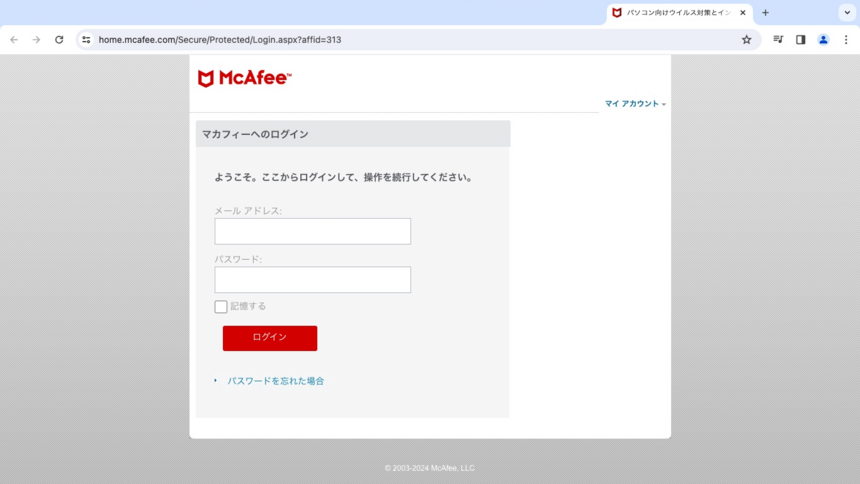Image resolution: width=860 pixels, height=484 pixels.
Task: Open the media control icon in toolbar
Action: click(778, 40)
